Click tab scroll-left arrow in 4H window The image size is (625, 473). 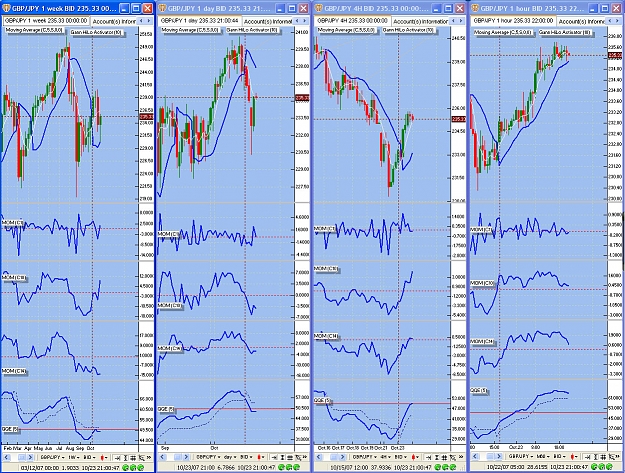453,21
